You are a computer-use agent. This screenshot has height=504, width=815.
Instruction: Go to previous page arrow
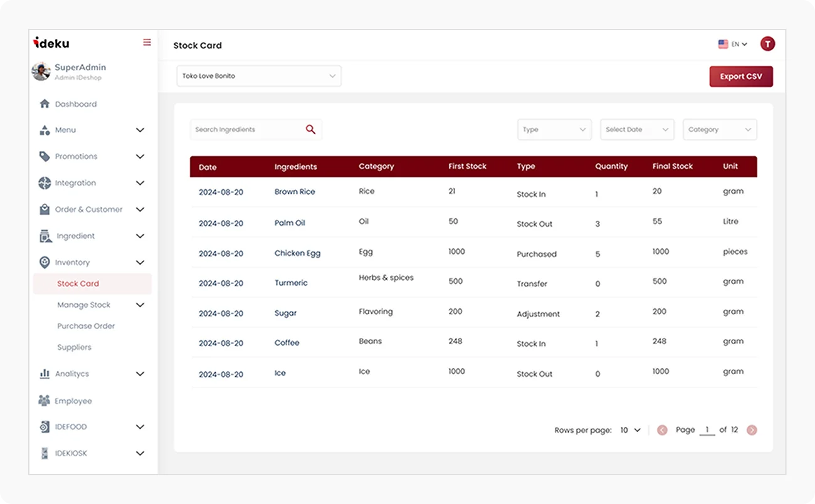[x=662, y=430]
